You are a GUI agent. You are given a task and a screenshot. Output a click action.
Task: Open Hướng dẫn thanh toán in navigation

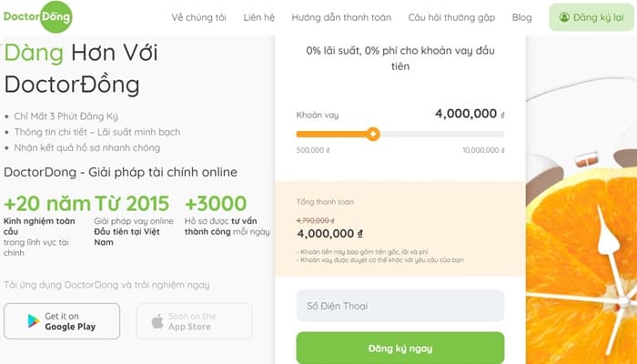point(343,17)
